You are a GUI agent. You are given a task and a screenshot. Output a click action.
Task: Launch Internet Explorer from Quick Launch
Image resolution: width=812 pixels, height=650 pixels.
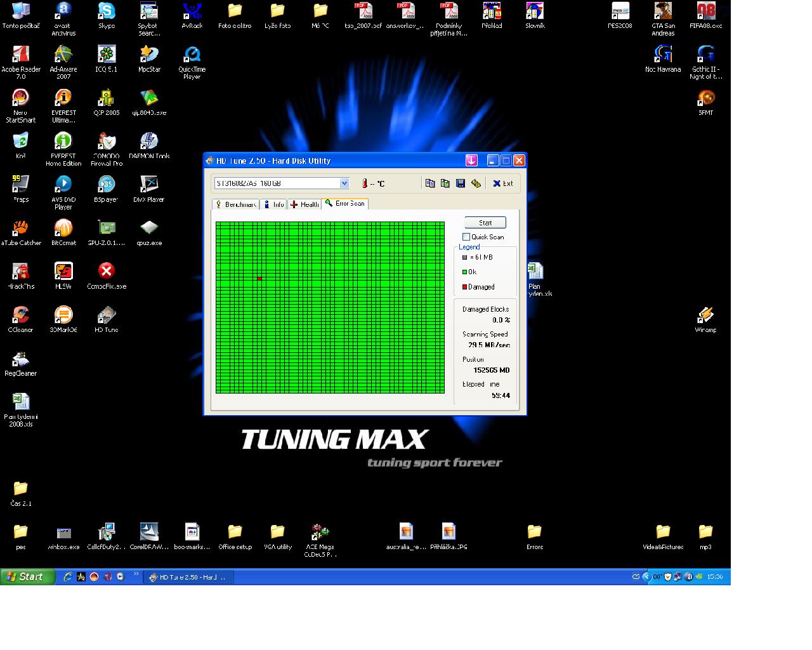(x=67, y=577)
